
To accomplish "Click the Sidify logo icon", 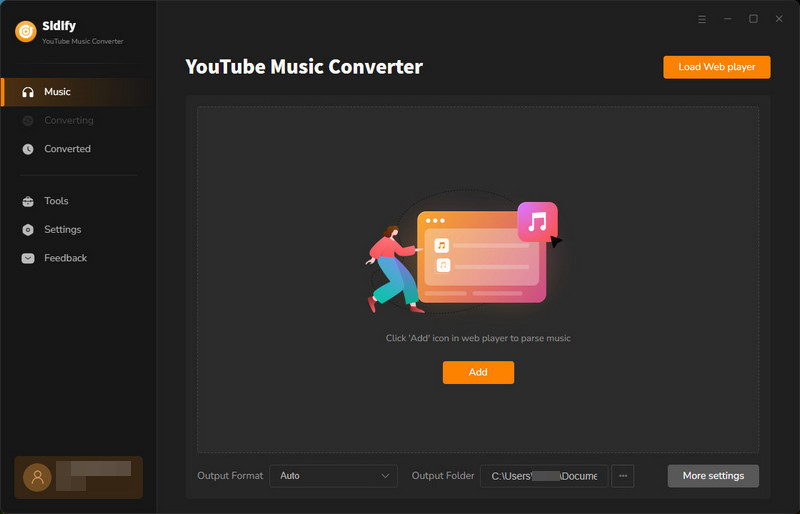I will 26,32.
